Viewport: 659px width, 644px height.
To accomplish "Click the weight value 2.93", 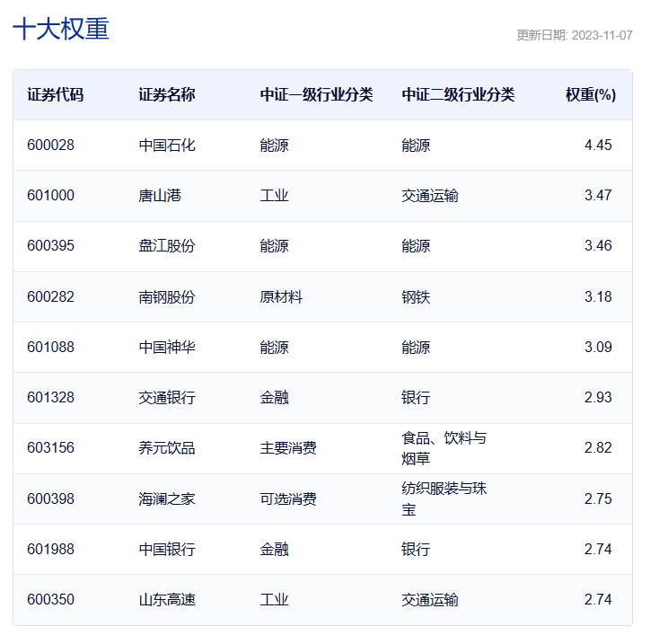I will [x=598, y=398].
